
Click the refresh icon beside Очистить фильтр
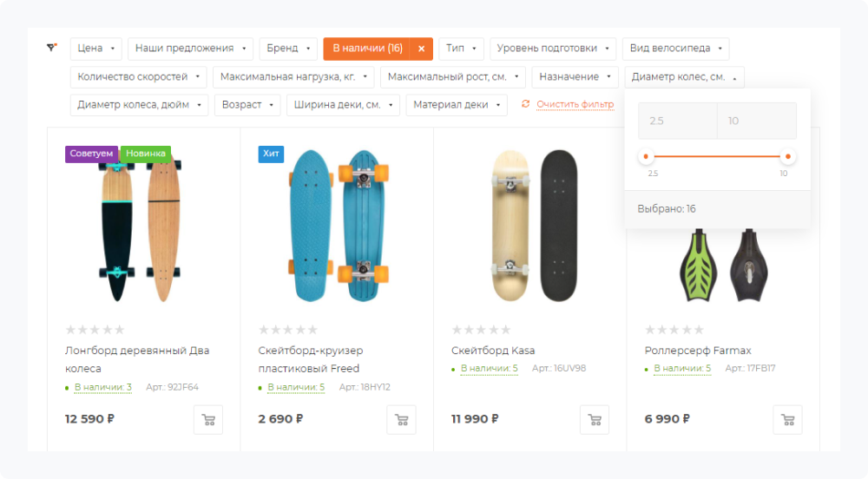click(526, 104)
